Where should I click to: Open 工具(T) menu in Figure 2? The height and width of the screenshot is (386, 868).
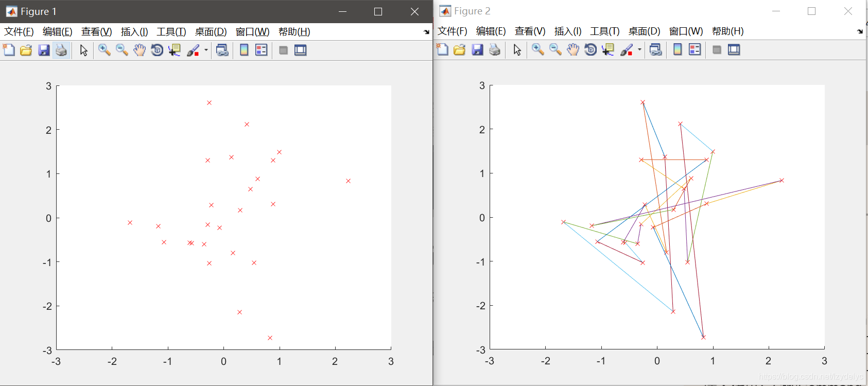pos(605,31)
